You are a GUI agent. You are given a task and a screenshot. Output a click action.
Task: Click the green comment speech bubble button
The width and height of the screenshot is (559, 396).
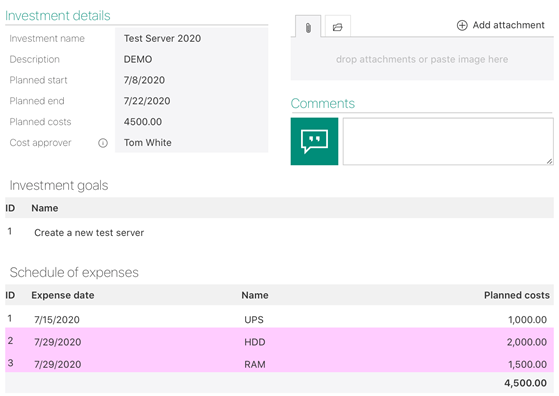pyautogui.click(x=314, y=142)
